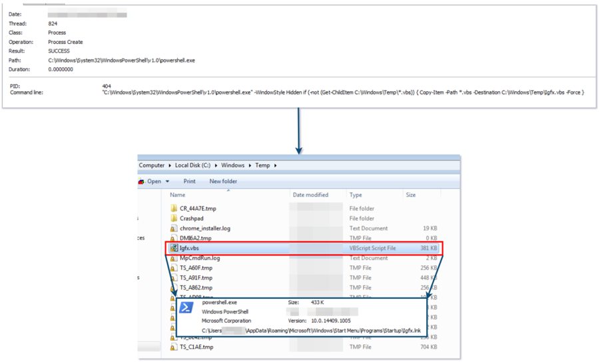Screen dimensions: 600x364
Task: Select the TS_A91F.tmp file row
Action: (196, 278)
